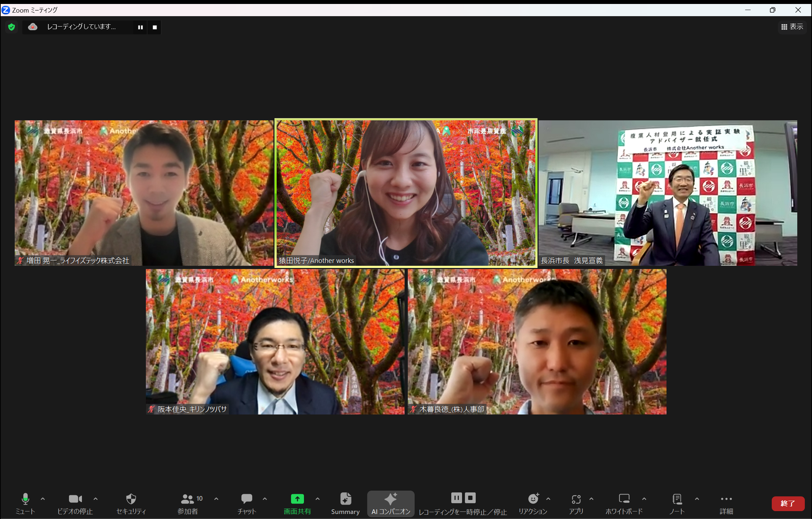
Task: Click muted mic icon on 木暮良徳 tile
Action: click(x=413, y=409)
